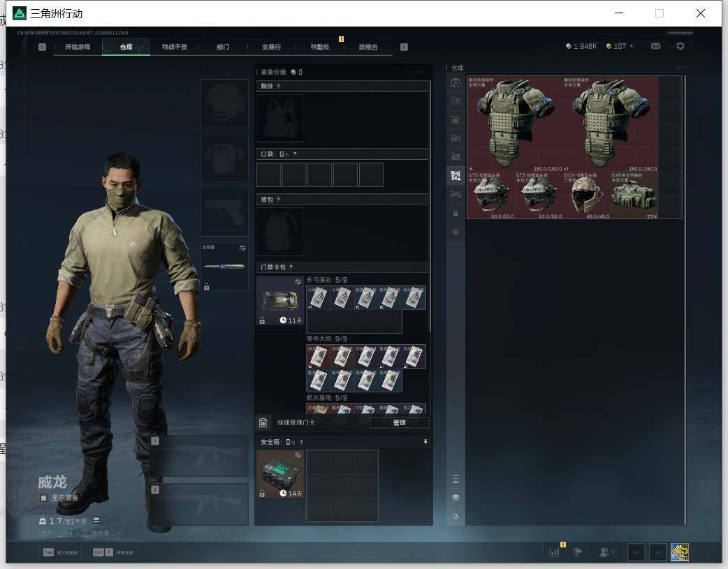728x569 pixels.
Task: Click the equipment panel vertical scrollbar
Action: point(430,207)
